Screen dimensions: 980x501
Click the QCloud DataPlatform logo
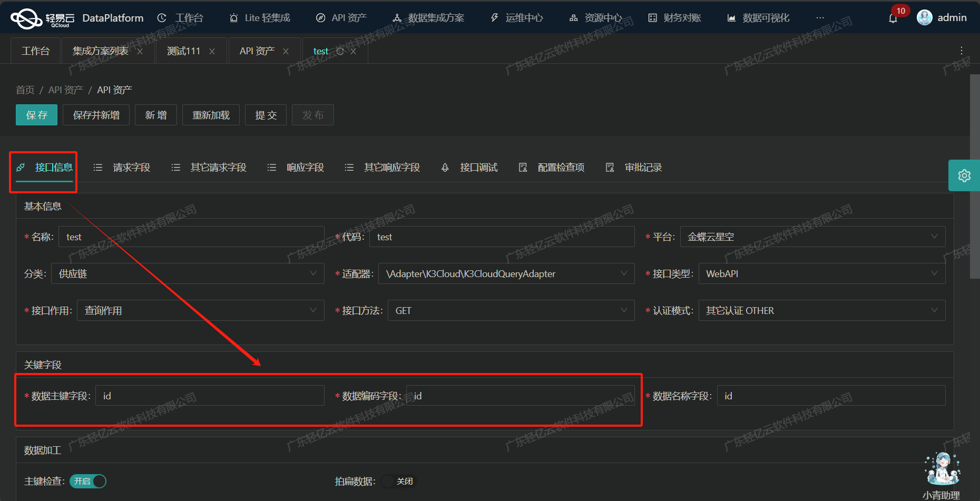tap(77, 18)
